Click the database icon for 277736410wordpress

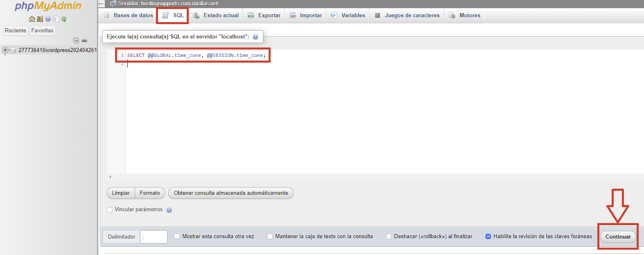(x=14, y=50)
